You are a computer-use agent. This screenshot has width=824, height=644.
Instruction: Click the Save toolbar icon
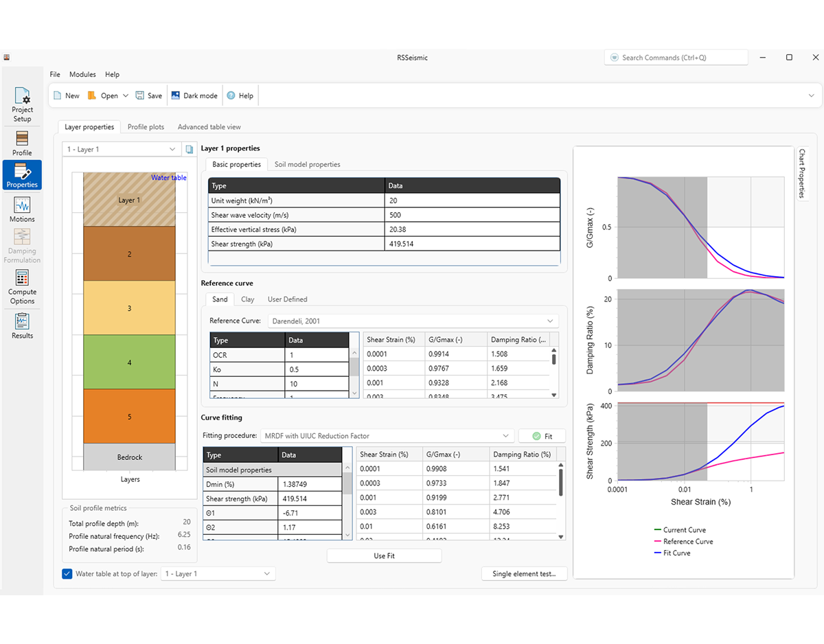pos(148,96)
